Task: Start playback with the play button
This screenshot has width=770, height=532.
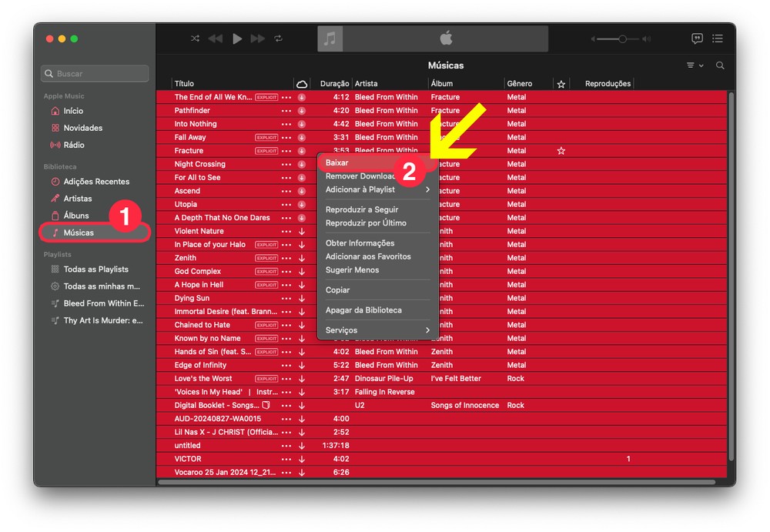Action: coord(237,38)
